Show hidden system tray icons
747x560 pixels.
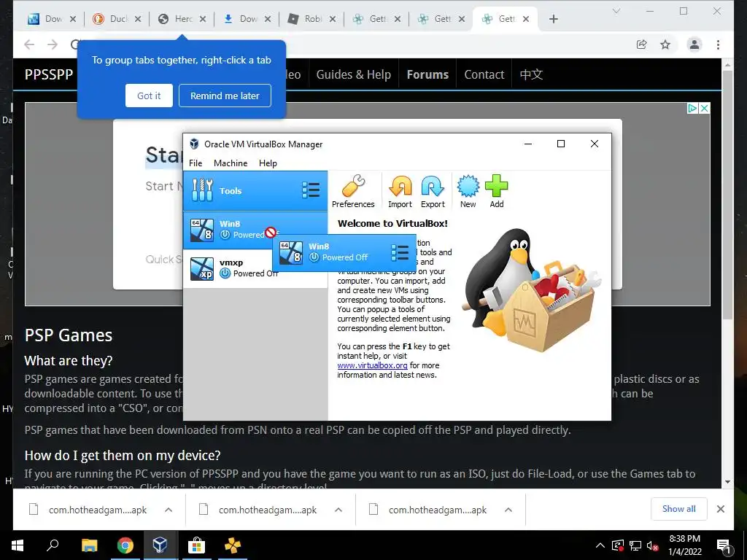pos(600,545)
